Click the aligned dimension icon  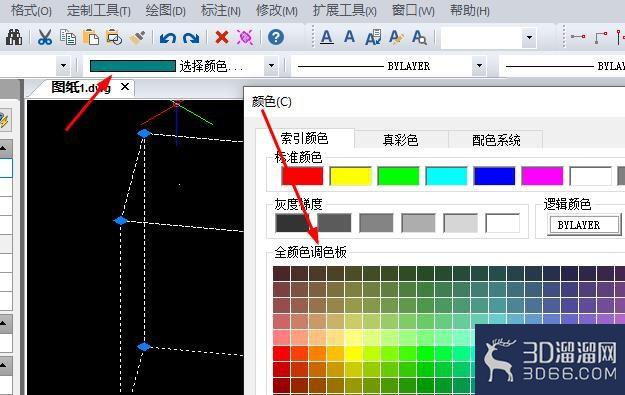pos(601,37)
